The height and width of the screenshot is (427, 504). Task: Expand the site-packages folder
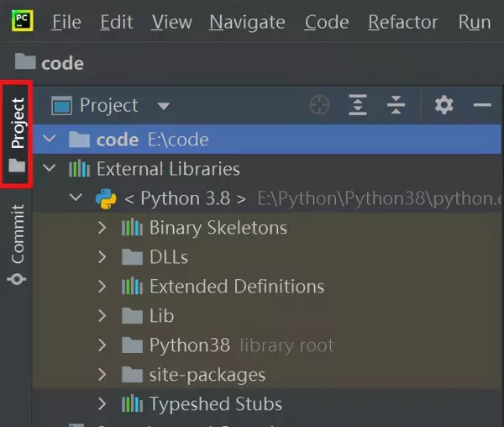pyautogui.click(x=102, y=374)
